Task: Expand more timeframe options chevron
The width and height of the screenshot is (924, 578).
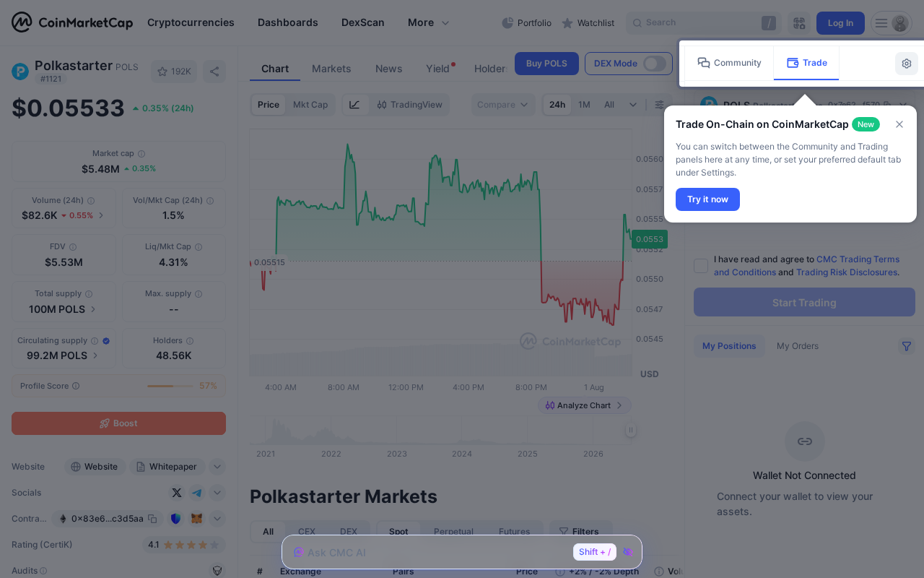Action: pos(633,105)
